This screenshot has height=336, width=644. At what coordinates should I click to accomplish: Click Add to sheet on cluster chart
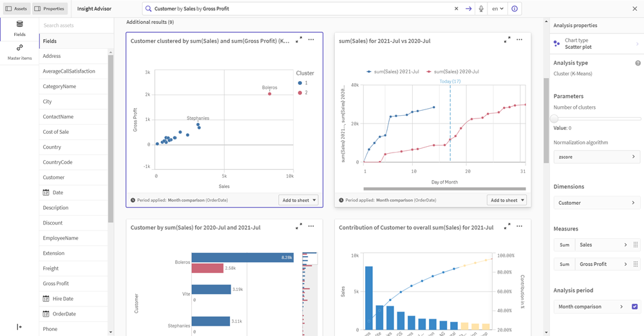click(x=296, y=200)
